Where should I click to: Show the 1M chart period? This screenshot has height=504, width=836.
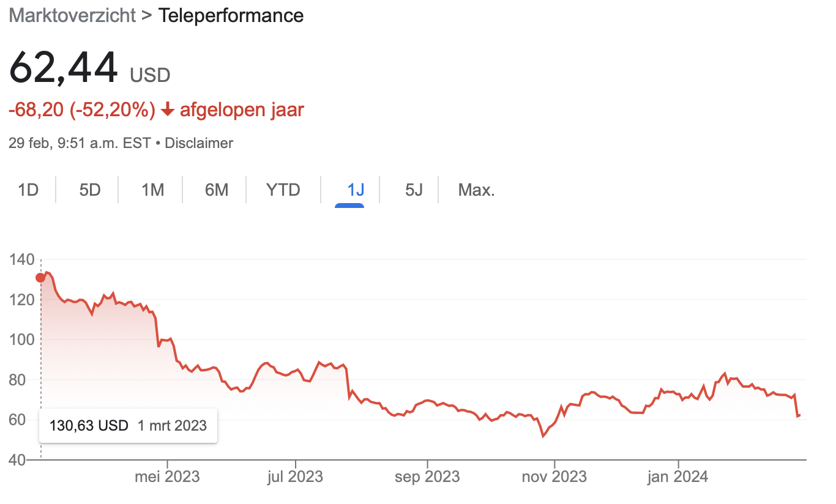pos(152,190)
